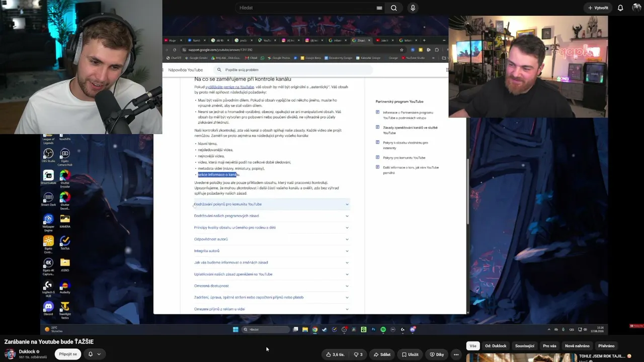Open the on-screen keyboard icon in search box
This screenshot has width=644, height=362.
pyautogui.click(x=379, y=8)
